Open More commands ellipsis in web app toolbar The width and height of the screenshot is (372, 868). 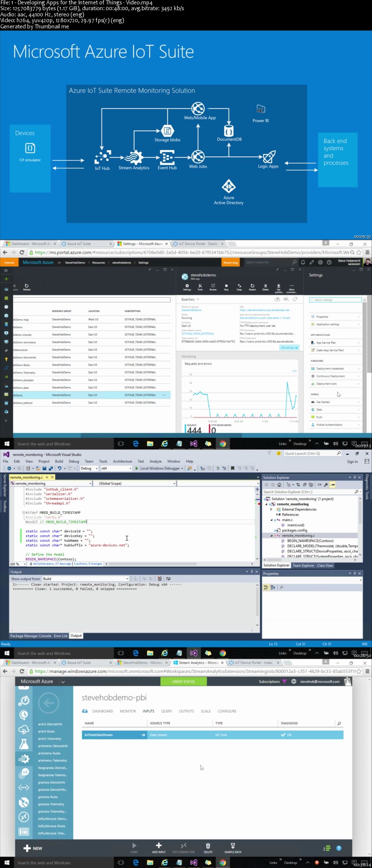pos(292,288)
